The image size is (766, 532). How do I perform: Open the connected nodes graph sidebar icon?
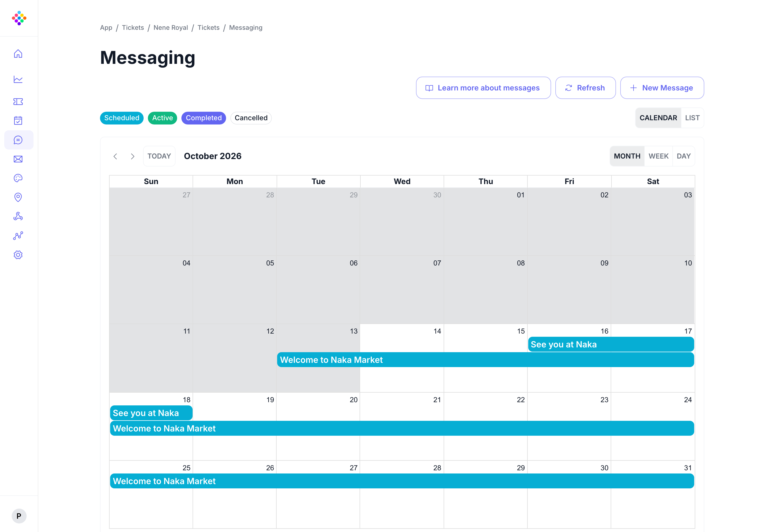18,236
